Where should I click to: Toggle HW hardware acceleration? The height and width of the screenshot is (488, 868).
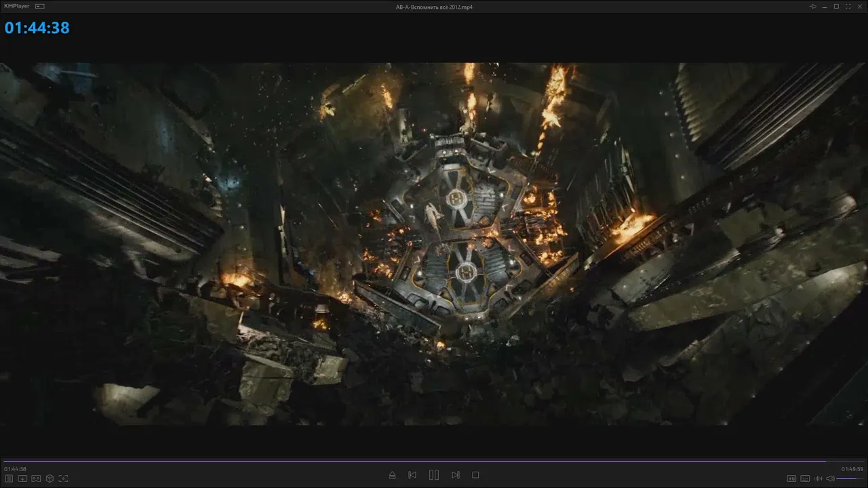[x=791, y=479]
